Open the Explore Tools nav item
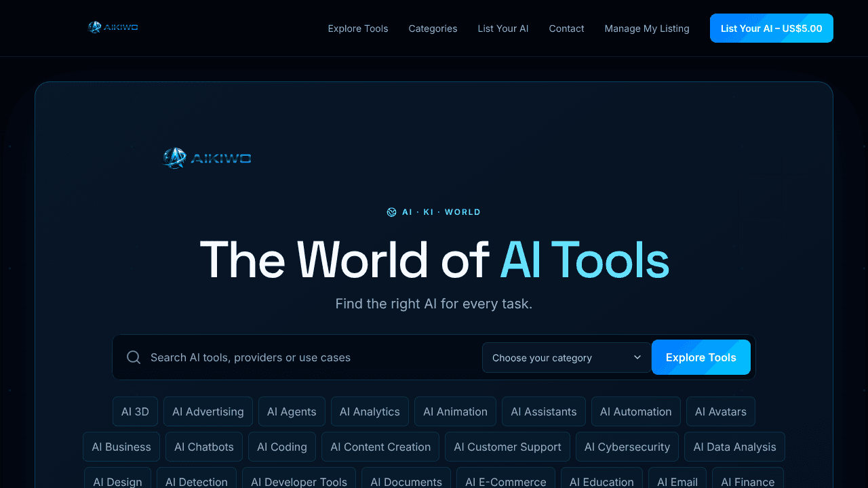The height and width of the screenshot is (488, 868). (x=358, y=28)
